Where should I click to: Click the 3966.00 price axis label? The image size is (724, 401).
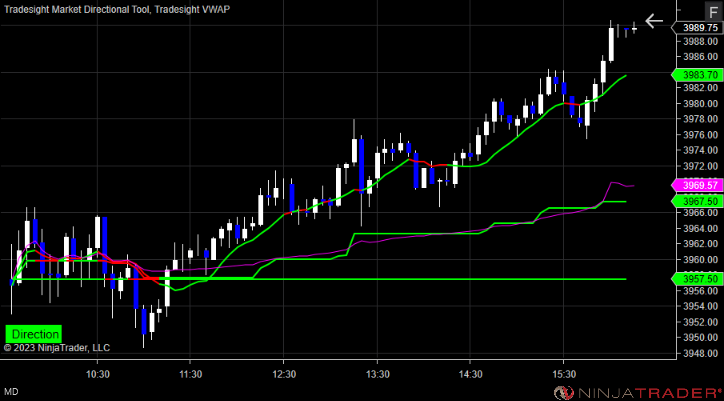700,213
